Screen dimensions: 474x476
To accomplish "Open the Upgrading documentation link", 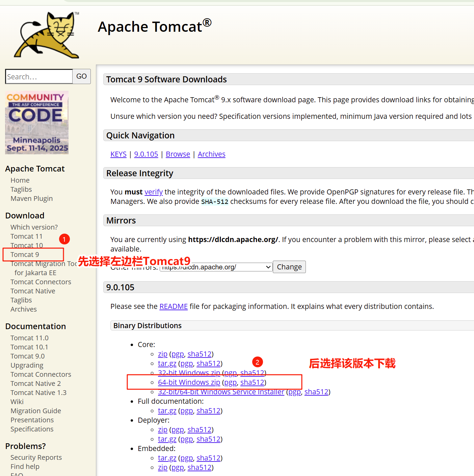I will (27, 365).
